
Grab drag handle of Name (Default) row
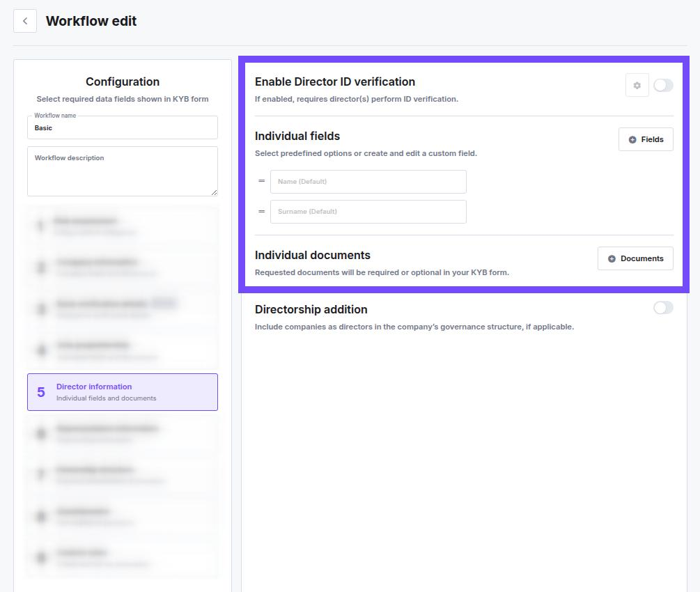262,181
